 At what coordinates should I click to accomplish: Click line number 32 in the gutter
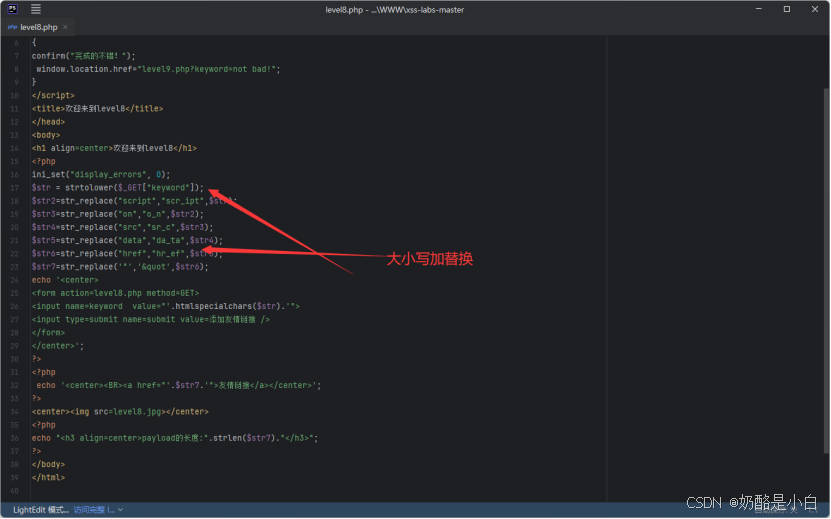coord(14,385)
